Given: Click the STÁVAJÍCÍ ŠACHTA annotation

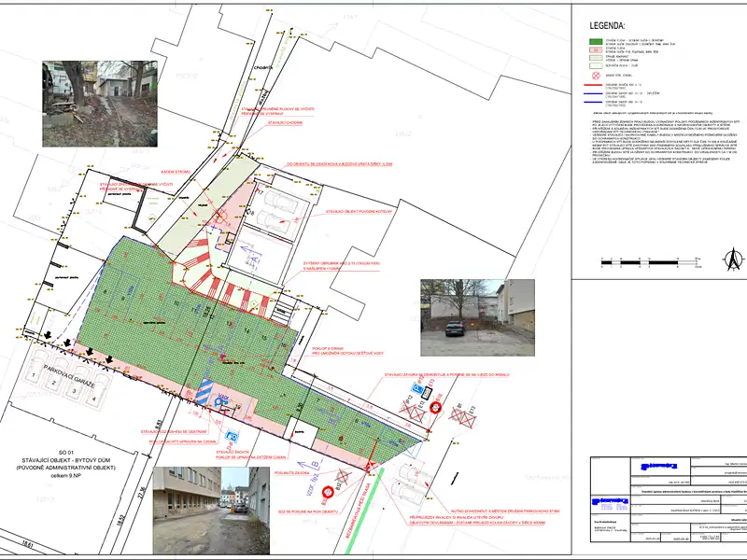Looking at the screenshot, I should (x=233, y=453).
